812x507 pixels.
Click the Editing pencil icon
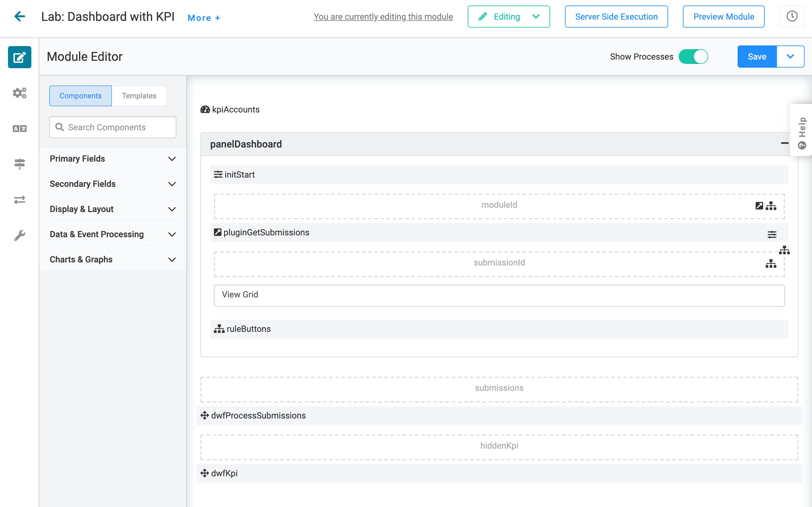pos(482,16)
